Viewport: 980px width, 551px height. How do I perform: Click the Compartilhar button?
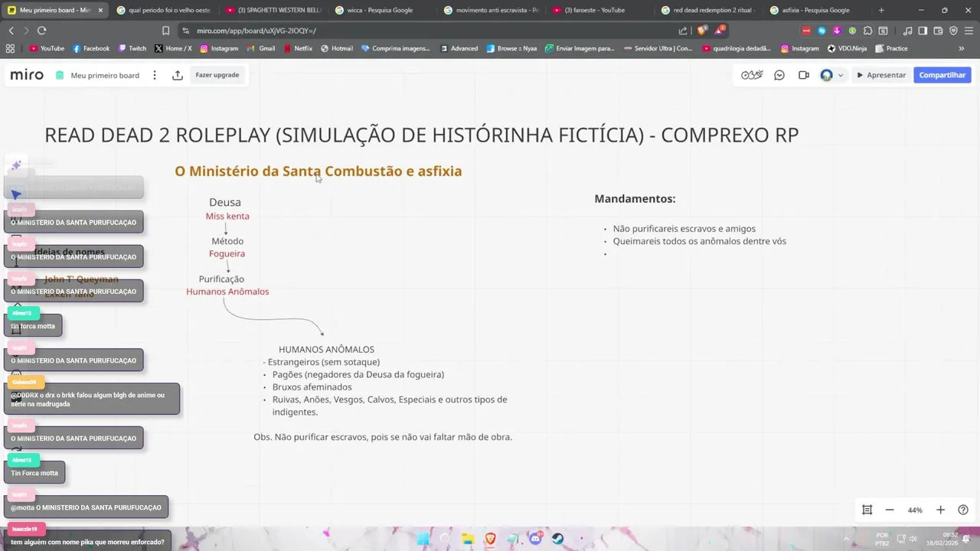click(x=942, y=75)
